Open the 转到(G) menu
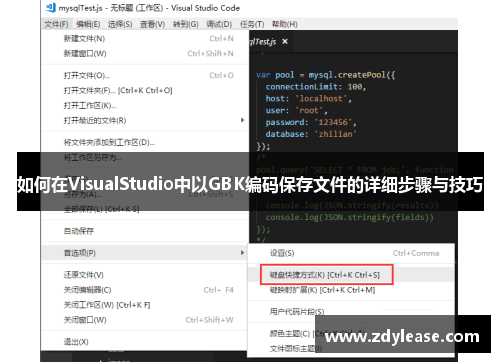This screenshot has width=500, height=362. (x=186, y=24)
